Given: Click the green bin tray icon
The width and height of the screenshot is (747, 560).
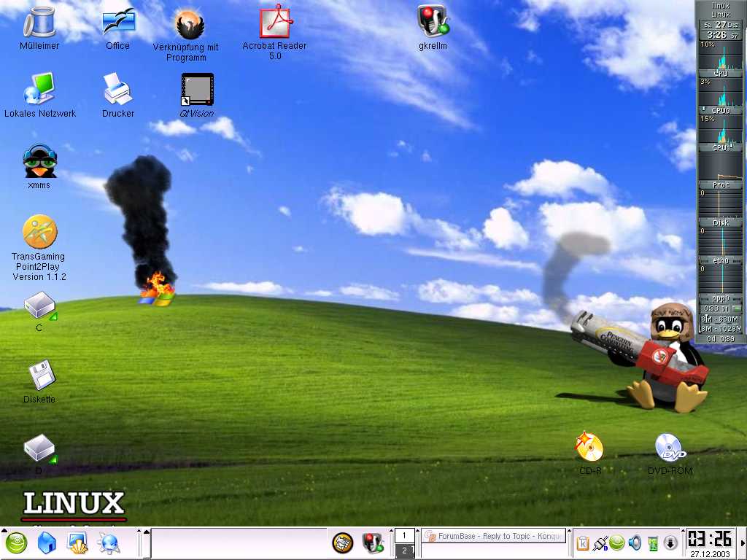Looking at the screenshot, I should coord(653,542).
